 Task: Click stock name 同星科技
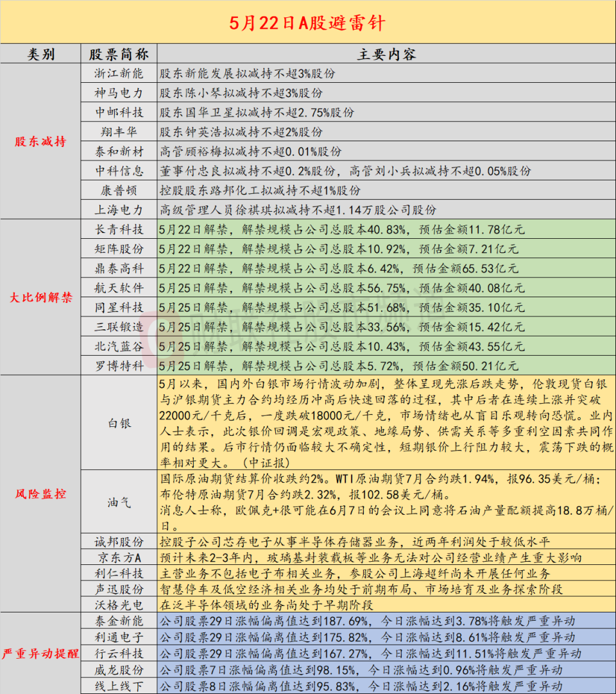point(119,307)
